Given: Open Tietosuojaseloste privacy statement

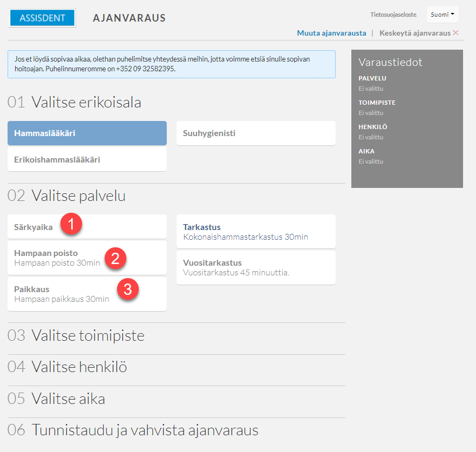Looking at the screenshot, I should [x=393, y=15].
